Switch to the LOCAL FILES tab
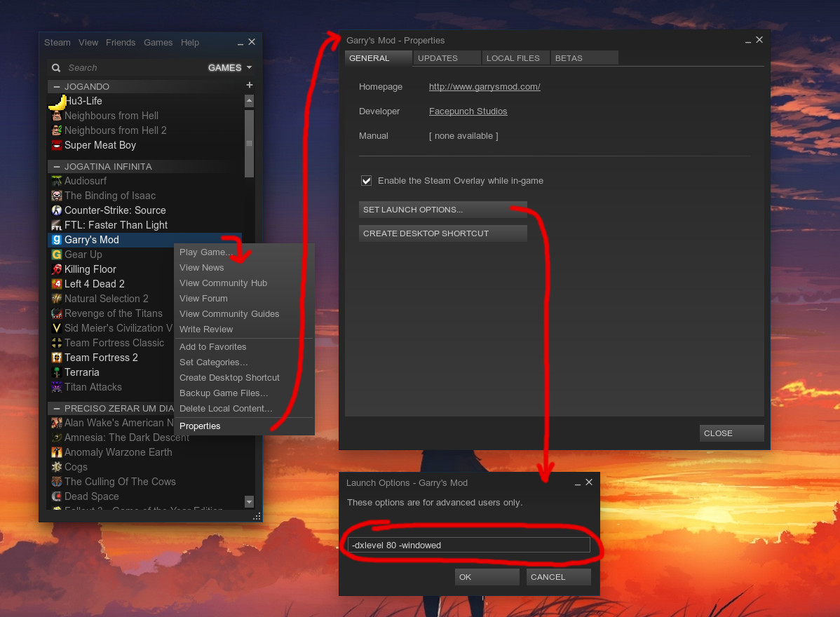840x617 pixels. pyautogui.click(x=515, y=57)
